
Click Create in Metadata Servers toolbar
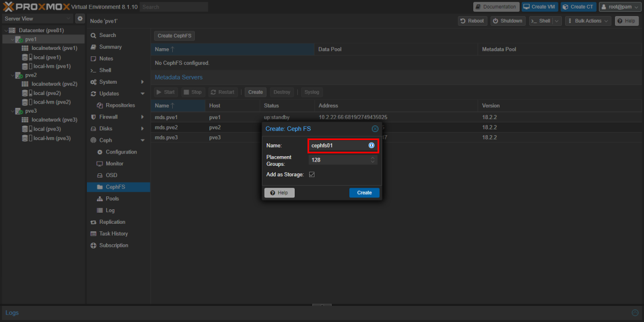coord(255,92)
